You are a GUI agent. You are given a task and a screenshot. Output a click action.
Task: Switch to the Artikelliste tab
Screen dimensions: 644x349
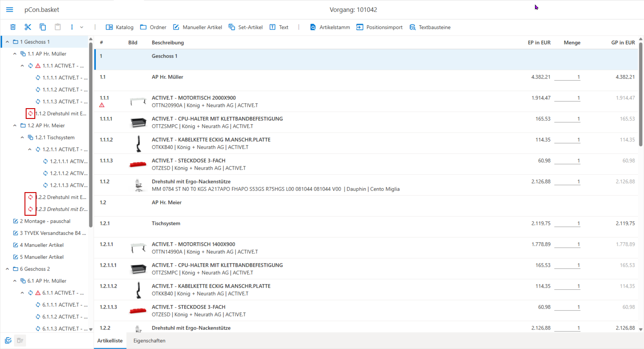click(x=110, y=341)
